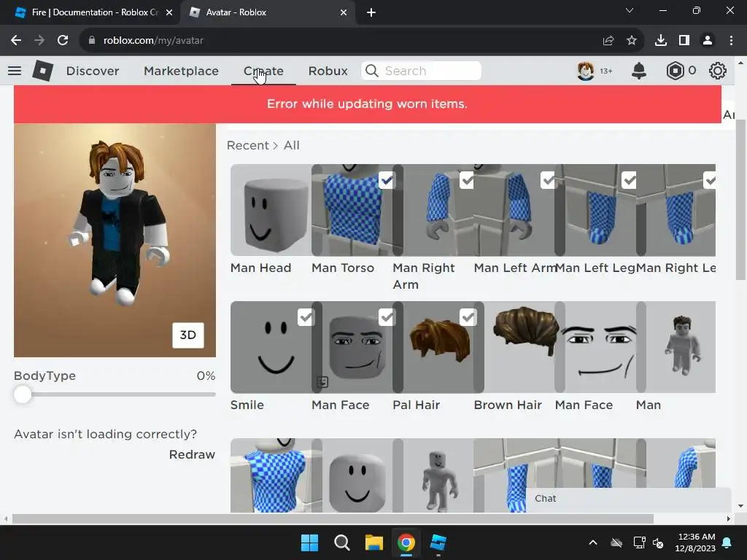This screenshot has width=747, height=560.
Task: Open the notifications bell
Action: [x=639, y=71]
